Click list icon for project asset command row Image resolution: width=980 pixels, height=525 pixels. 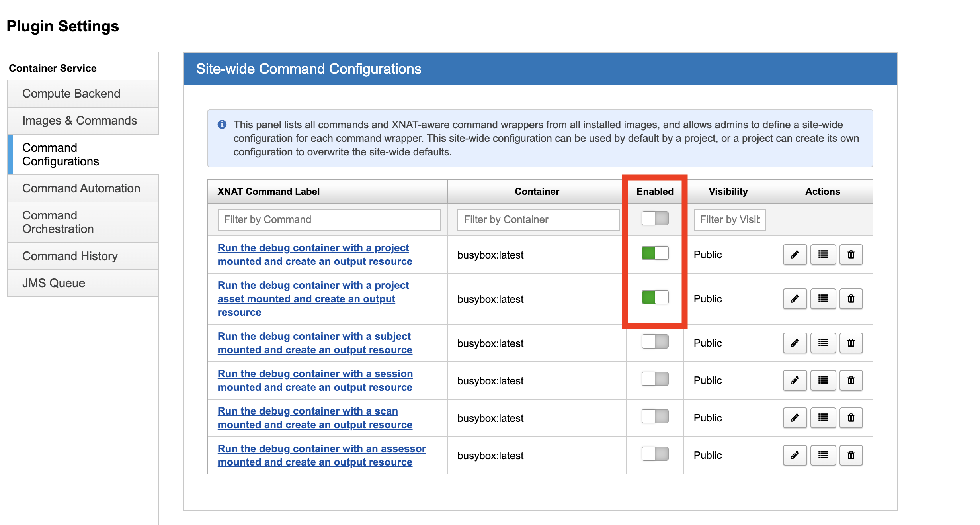coord(823,299)
